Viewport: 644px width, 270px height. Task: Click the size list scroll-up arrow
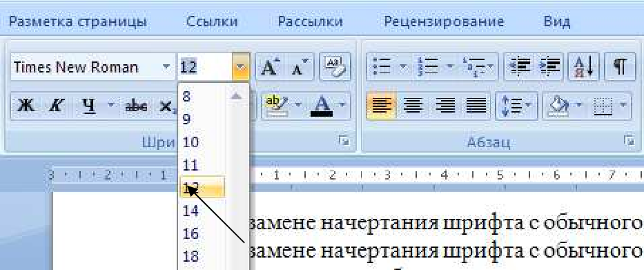236,96
